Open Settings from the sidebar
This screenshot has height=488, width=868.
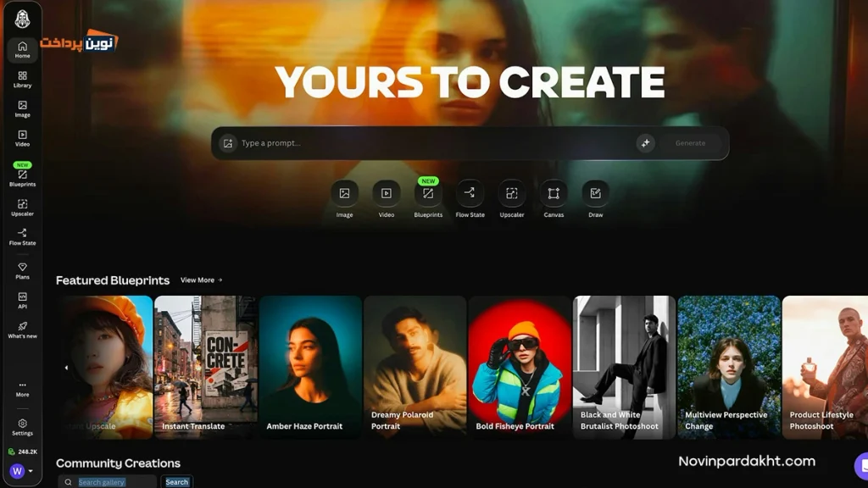[x=22, y=427]
